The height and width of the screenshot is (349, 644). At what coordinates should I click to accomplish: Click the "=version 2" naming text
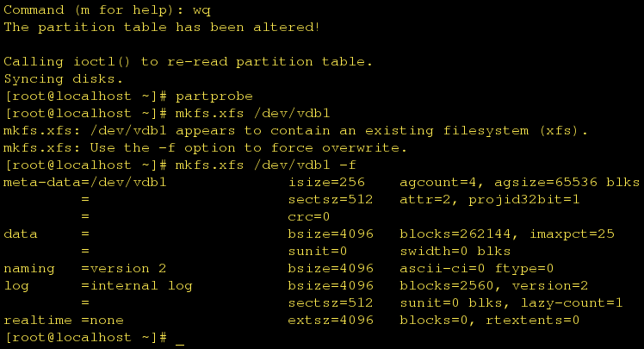tap(124, 268)
